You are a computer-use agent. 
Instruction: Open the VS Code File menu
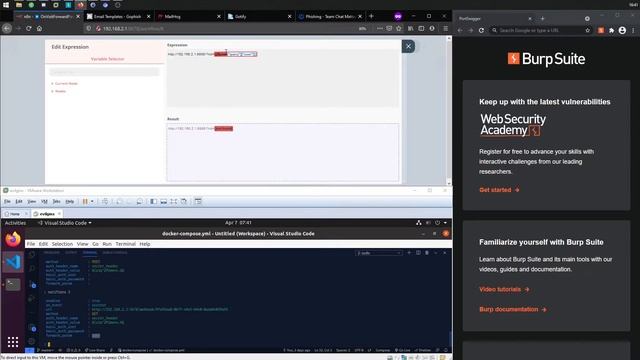(31, 244)
